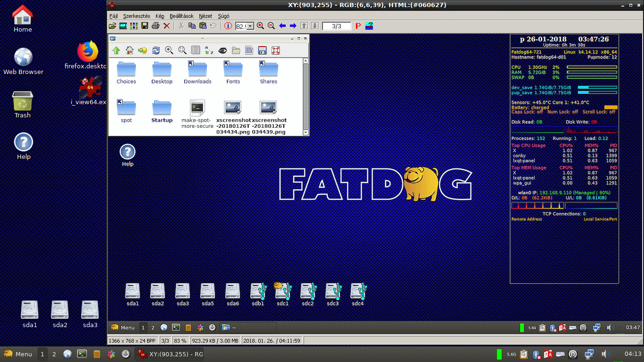Open a file with IrfanView's Open toolbar icon
This screenshot has width=644, height=362.
pyautogui.click(x=112, y=26)
